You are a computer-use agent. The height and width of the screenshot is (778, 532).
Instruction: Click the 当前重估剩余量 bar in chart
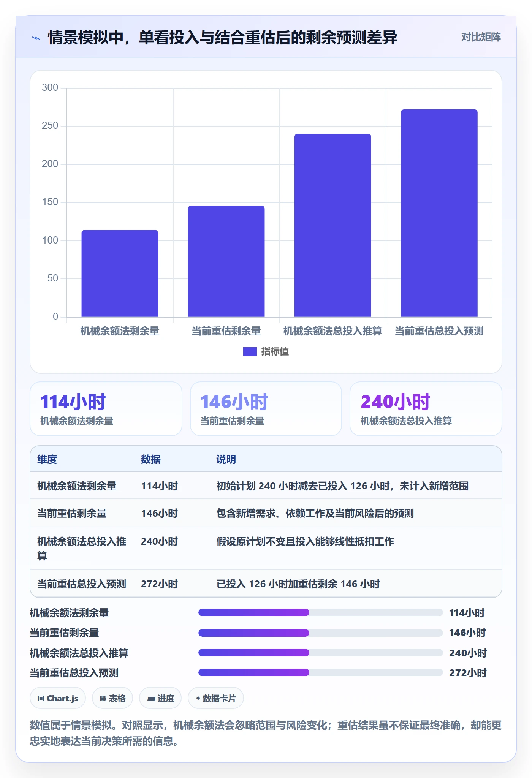click(x=226, y=261)
